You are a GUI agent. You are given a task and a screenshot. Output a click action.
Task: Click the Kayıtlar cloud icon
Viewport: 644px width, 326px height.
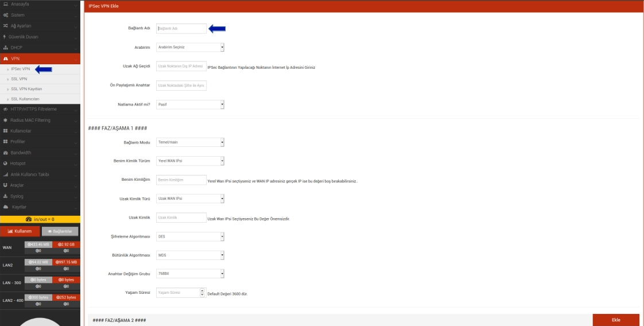(6, 207)
